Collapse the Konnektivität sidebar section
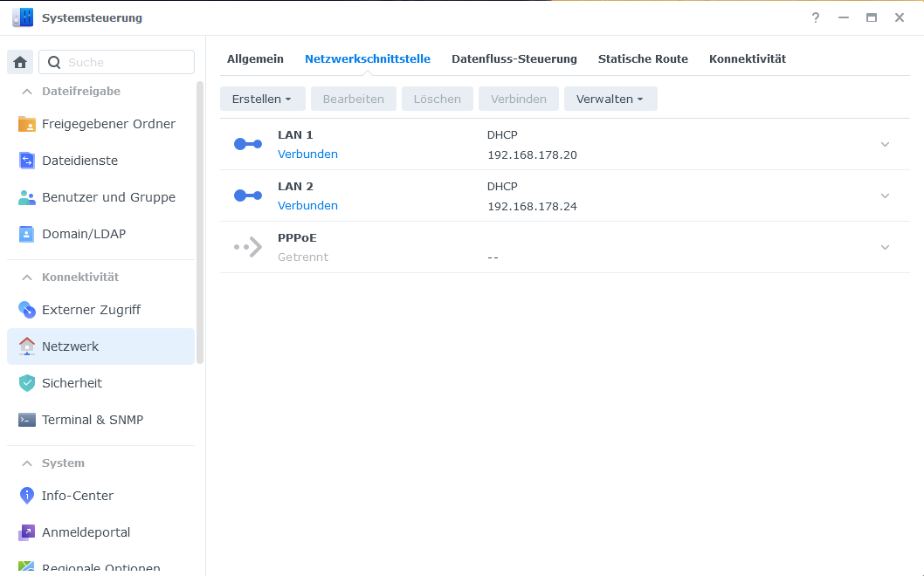The height and width of the screenshot is (576, 924). (27, 277)
